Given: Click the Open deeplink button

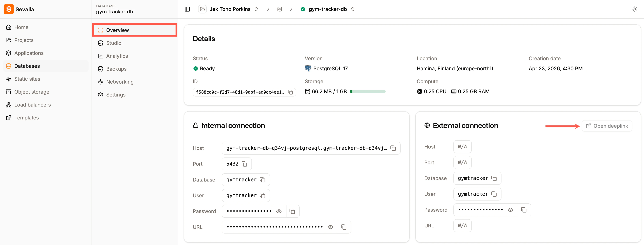Looking at the screenshot, I should point(607,126).
